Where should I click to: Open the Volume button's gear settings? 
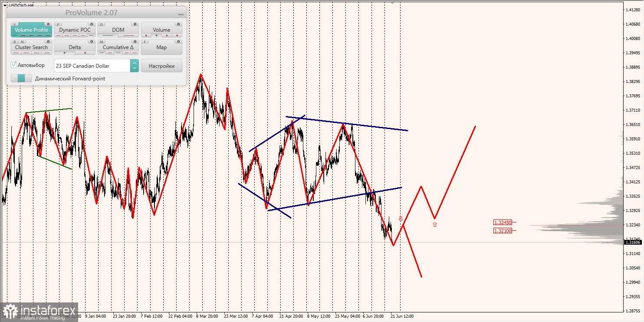(178, 24)
